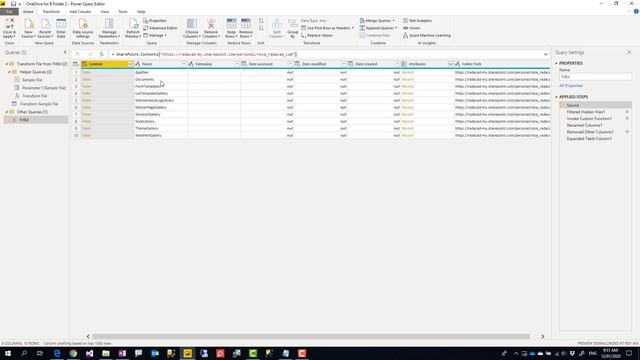
Task: Click the Vision AI insights icon
Action: click(405, 28)
